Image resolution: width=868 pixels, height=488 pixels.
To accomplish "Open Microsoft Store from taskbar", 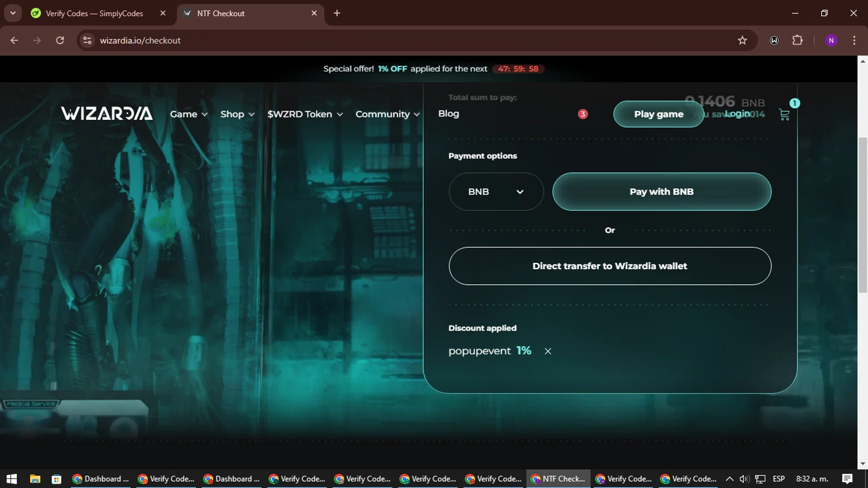I will click(x=56, y=479).
